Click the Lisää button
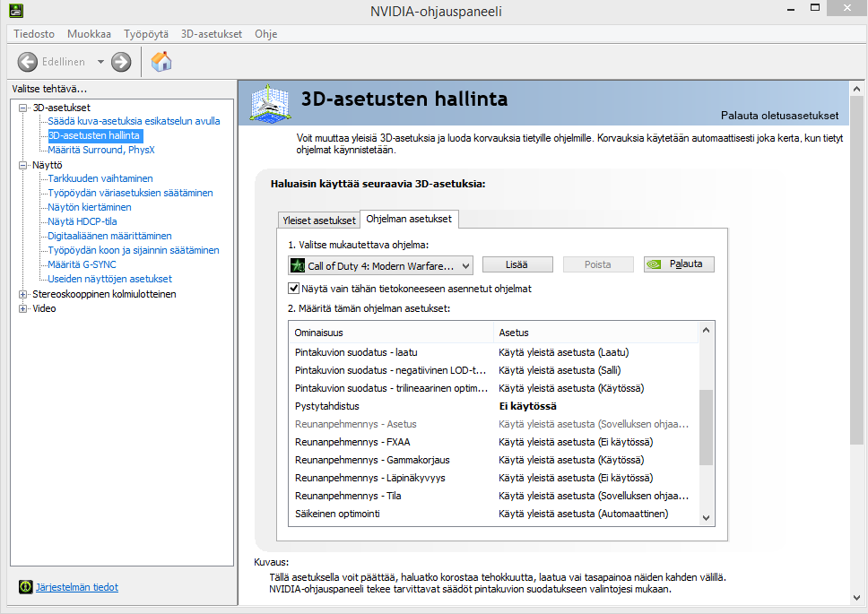The width and height of the screenshot is (868, 614). point(516,264)
